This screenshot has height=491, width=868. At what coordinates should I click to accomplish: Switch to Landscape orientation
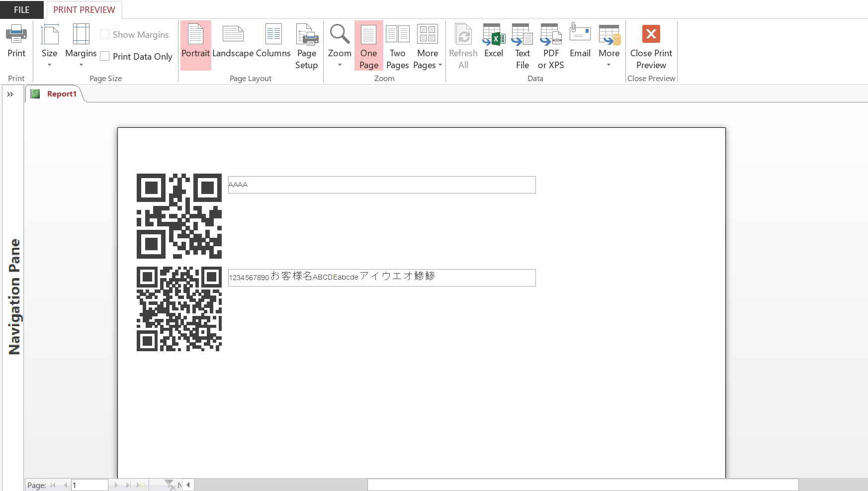pyautogui.click(x=233, y=42)
